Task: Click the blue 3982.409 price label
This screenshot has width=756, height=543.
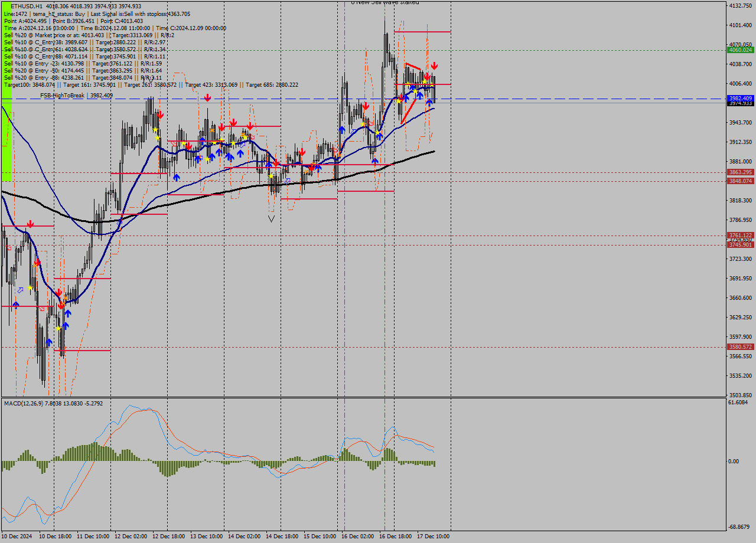Action: click(740, 98)
